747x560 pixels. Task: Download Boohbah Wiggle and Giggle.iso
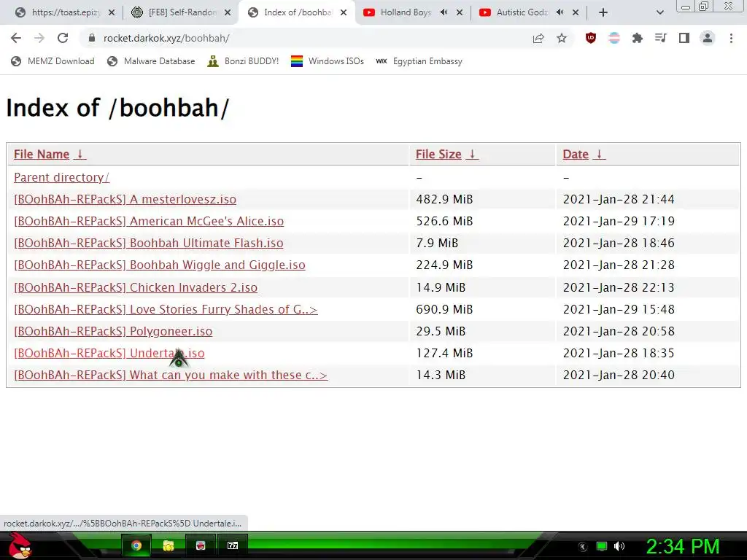point(160,265)
